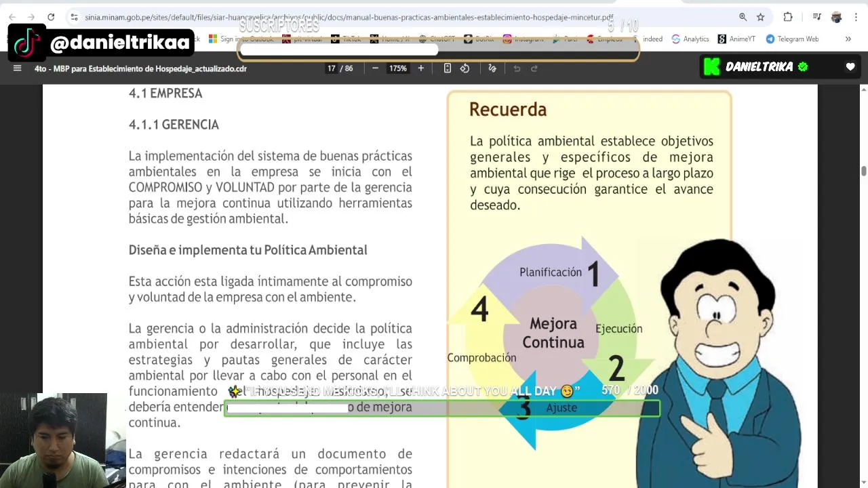Click the address bar URL
Screen dimensions: 868x488
click(349, 17)
